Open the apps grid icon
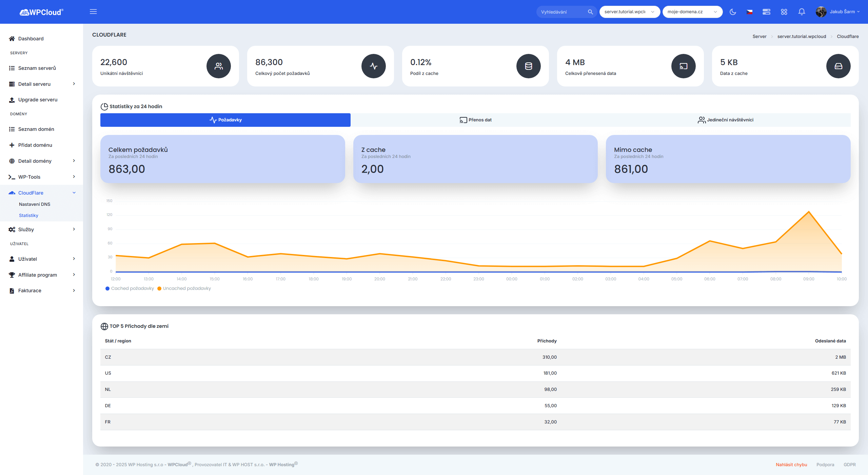 tap(784, 12)
